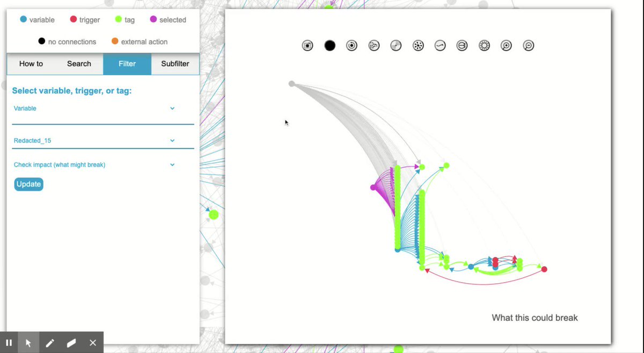Open the Subfilter tab
Screen dimensions: 644x353
coord(175,63)
